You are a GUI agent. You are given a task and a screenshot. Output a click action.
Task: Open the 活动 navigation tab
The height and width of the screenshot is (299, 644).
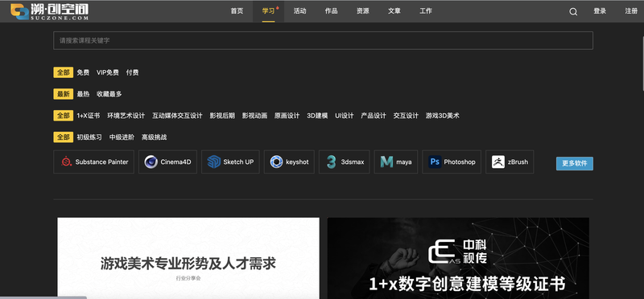pos(299,11)
